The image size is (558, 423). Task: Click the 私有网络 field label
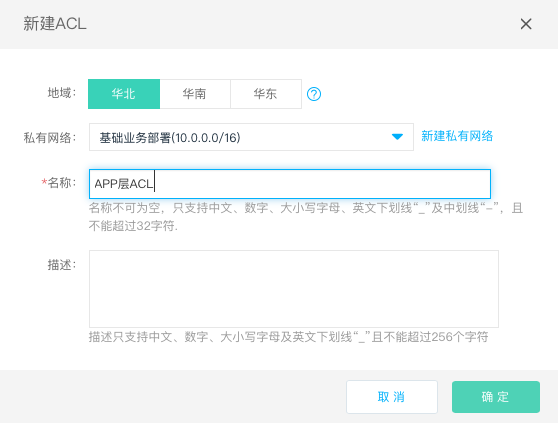50,137
